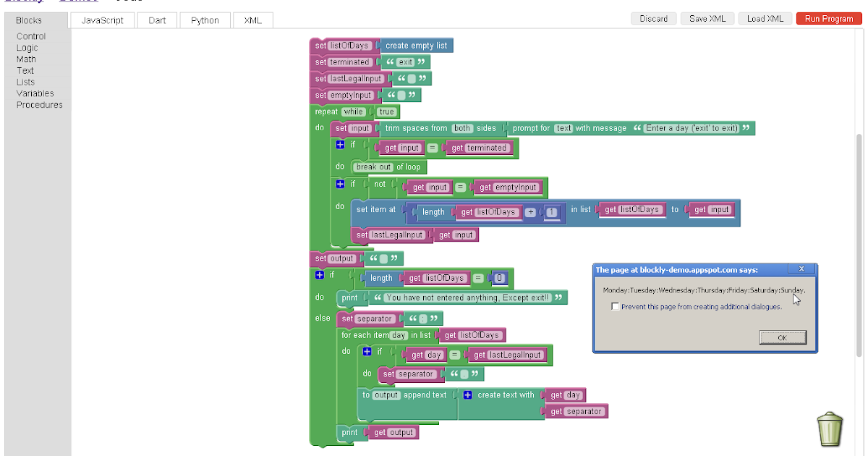Open the 'both sides' dropdown on the trim block
Viewport: 868px width, 456px height.
pyautogui.click(x=464, y=128)
